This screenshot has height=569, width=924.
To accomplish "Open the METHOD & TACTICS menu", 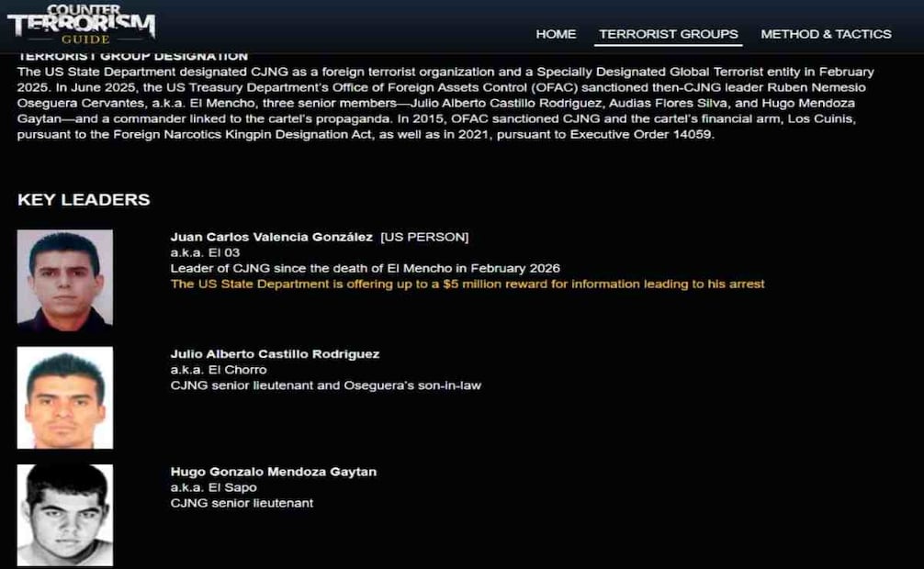I will [826, 34].
